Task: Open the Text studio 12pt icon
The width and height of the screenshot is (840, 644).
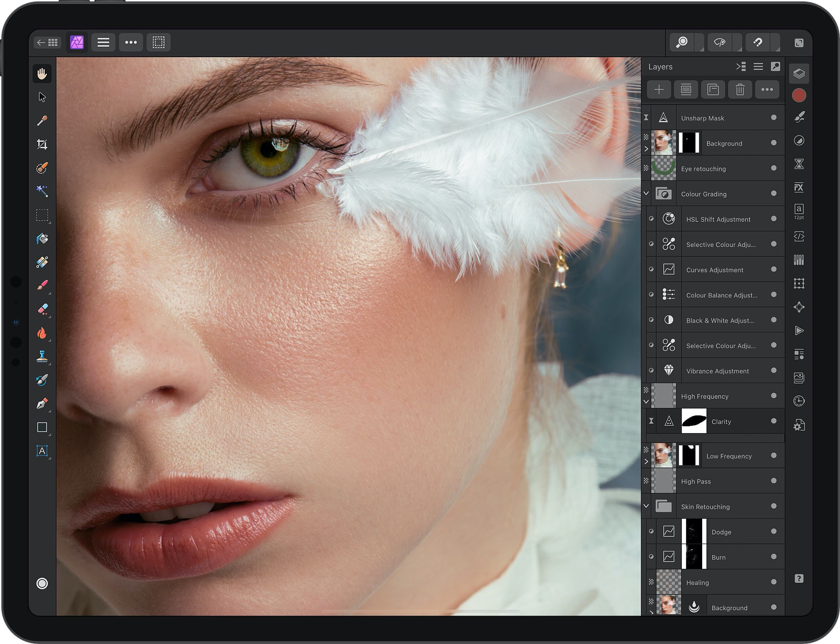Action: pyautogui.click(x=799, y=212)
